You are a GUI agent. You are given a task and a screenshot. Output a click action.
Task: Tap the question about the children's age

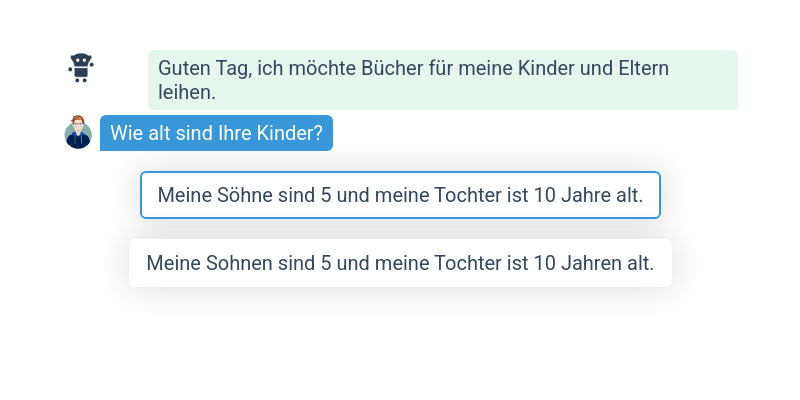[216, 133]
